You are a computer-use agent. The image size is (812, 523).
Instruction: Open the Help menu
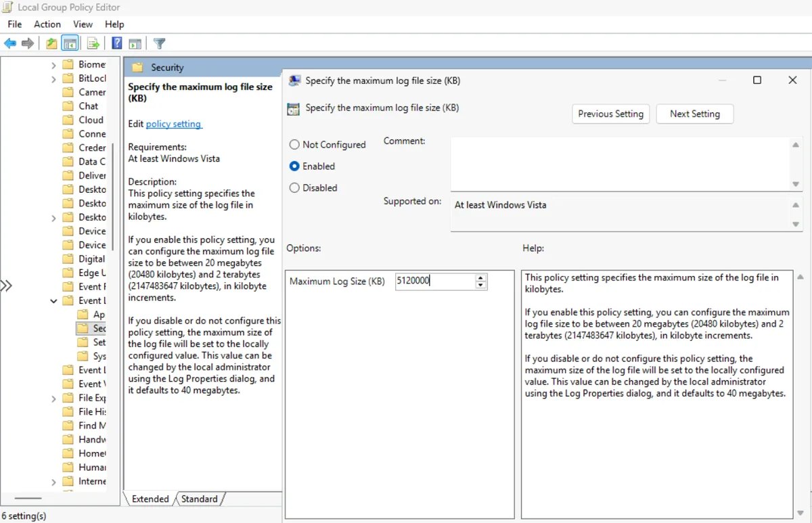[x=114, y=24]
